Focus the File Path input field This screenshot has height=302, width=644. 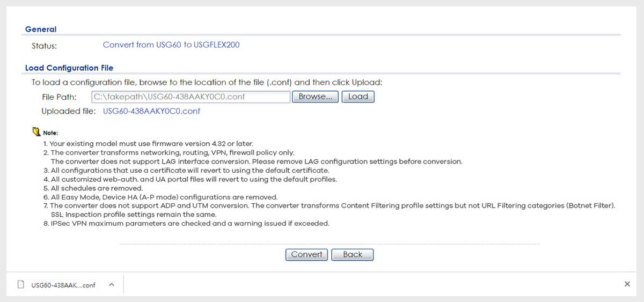[x=191, y=97]
